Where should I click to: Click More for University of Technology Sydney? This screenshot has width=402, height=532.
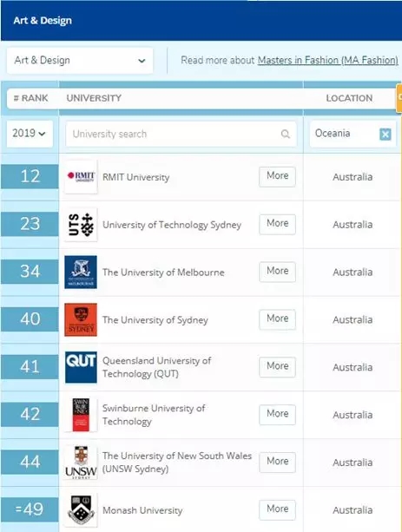point(277,224)
